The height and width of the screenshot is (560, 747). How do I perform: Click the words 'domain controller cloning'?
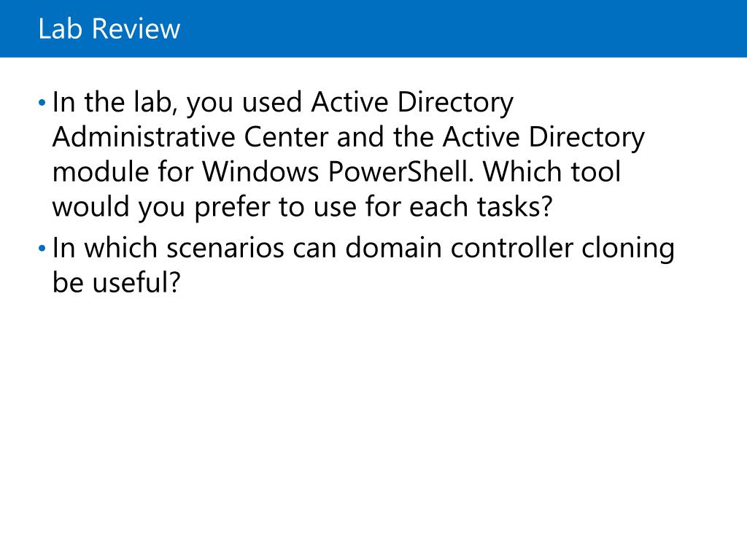509,248
